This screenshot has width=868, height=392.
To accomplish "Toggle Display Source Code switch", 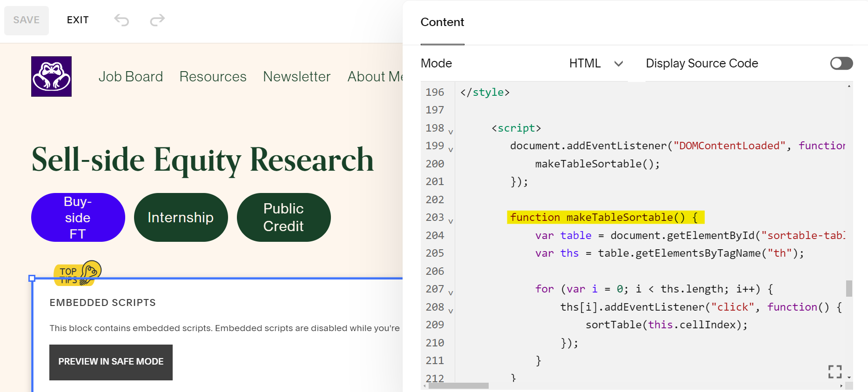I will click(841, 63).
